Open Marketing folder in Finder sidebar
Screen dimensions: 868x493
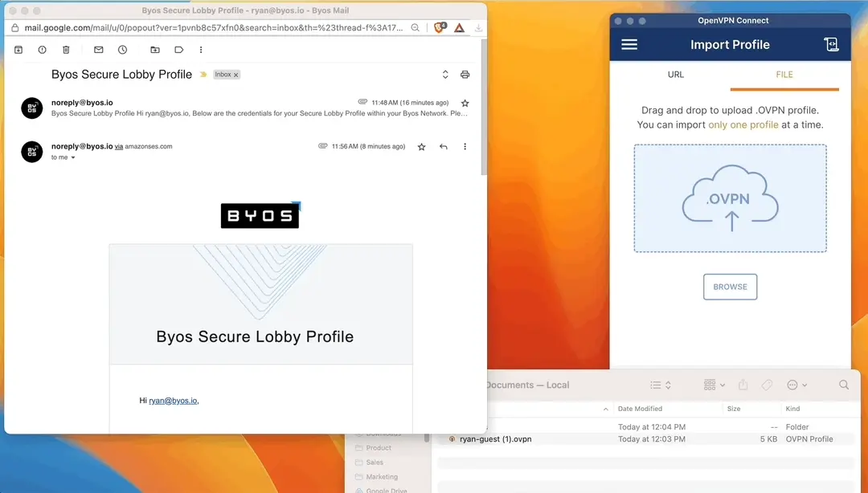pos(382,477)
